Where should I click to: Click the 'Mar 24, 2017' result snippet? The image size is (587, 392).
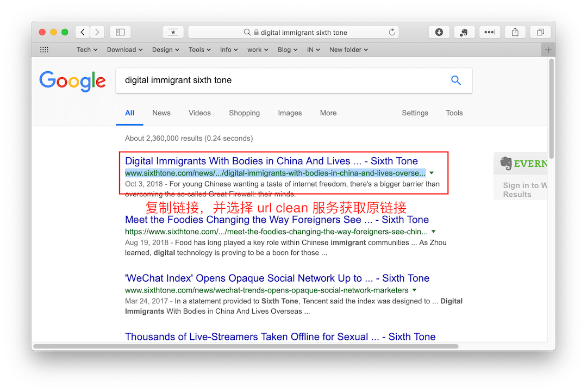click(294, 306)
